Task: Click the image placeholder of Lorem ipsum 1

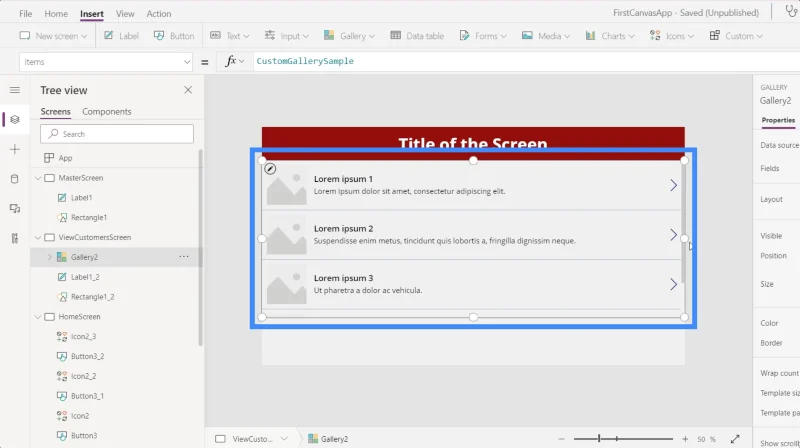Action: point(287,185)
